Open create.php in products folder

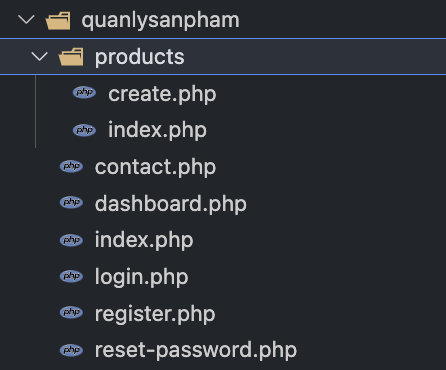point(162,94)
